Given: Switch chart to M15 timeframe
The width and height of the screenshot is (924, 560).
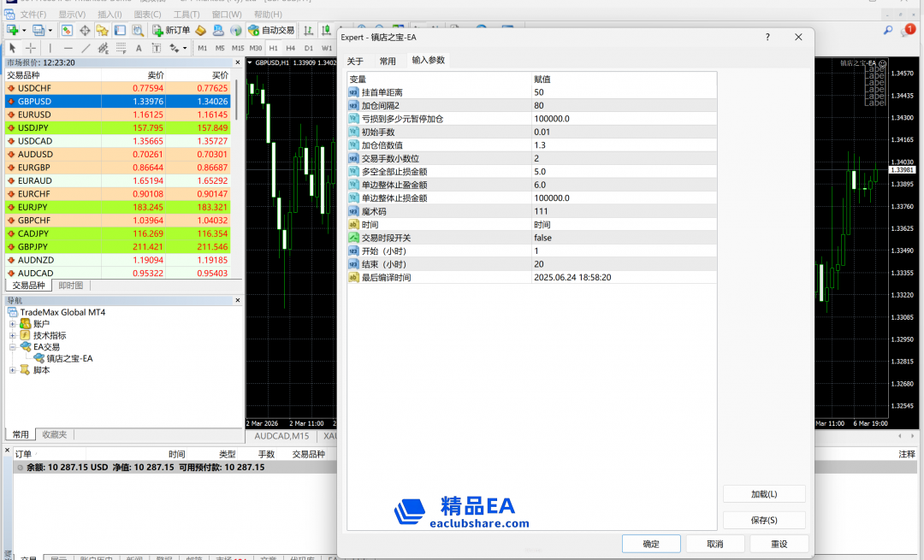Looking at the screenshot, I should pos(238,48).
